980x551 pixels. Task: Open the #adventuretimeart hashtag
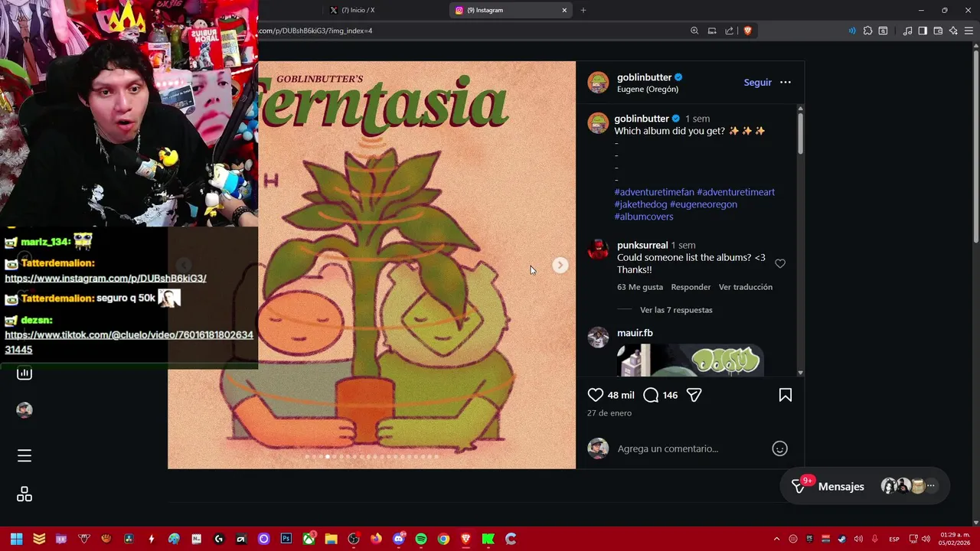click(736, 192)
